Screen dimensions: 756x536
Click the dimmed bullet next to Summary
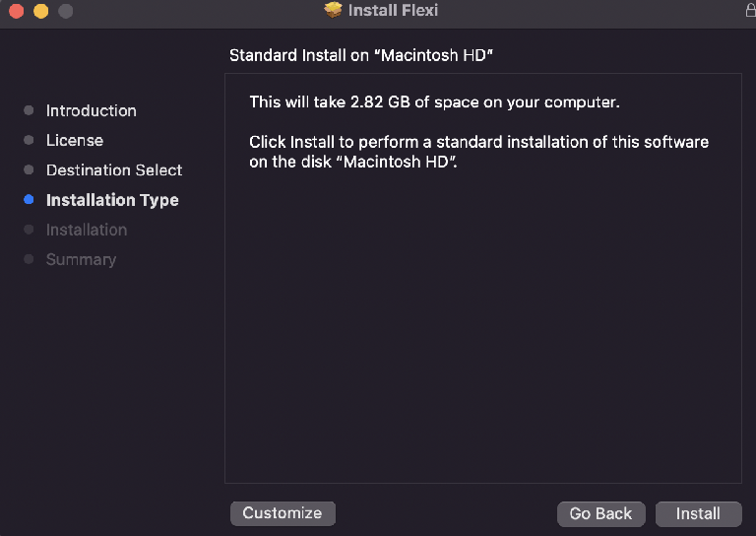point(29,259)
